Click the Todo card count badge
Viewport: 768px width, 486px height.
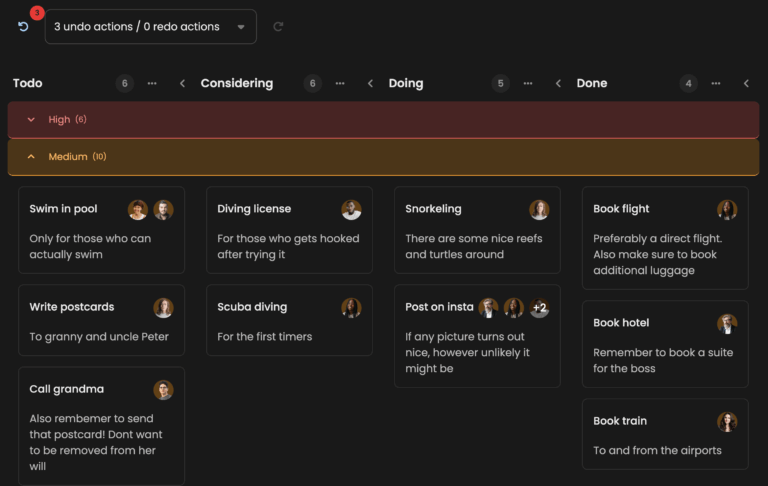125,83
